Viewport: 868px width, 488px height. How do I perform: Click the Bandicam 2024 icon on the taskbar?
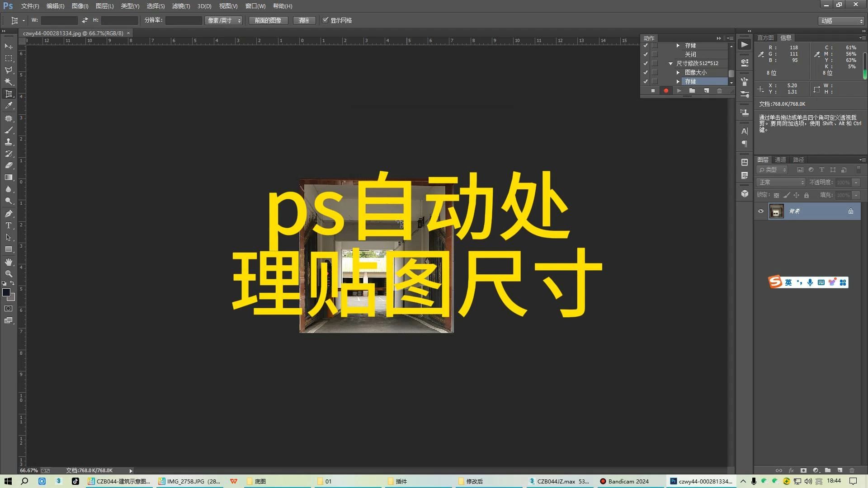point(604,481)
